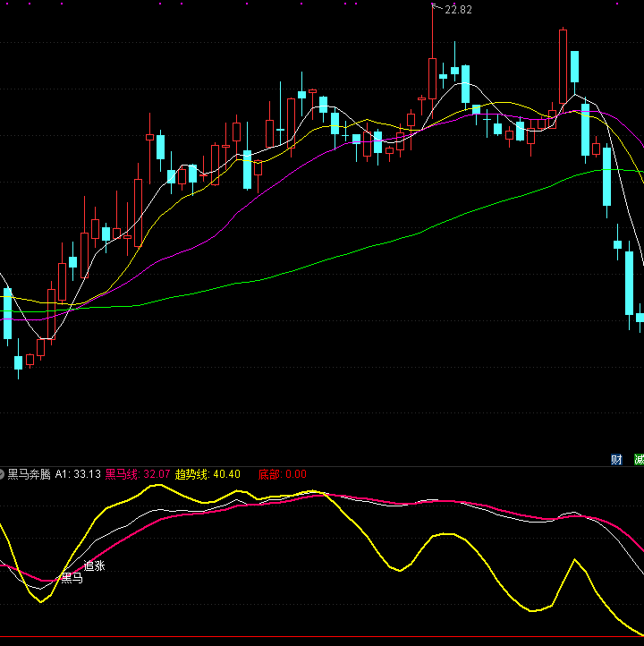Click the 趋势线: 40.40 readout
The width and height of the screenshot is (644, 646).
[x=208, y=474]
